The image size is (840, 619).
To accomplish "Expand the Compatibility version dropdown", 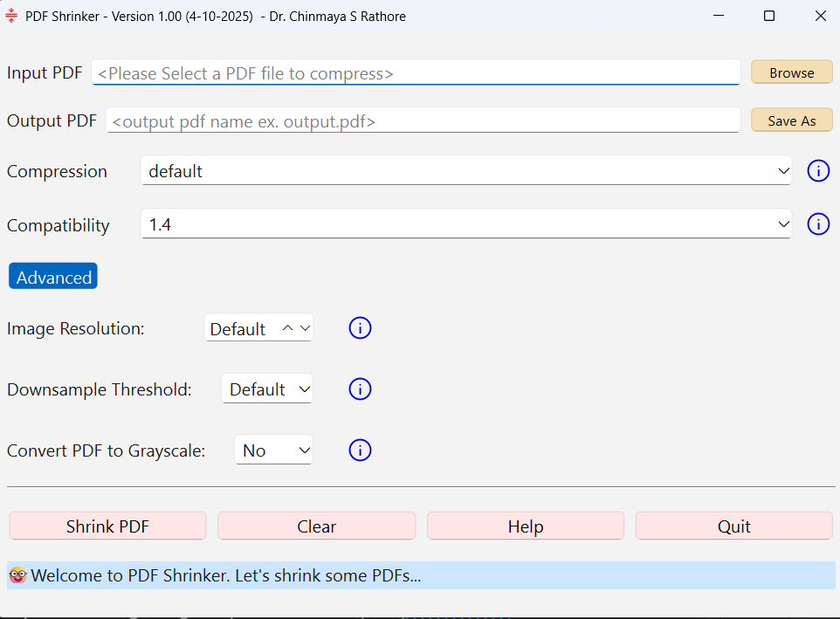I will point(465,224).
